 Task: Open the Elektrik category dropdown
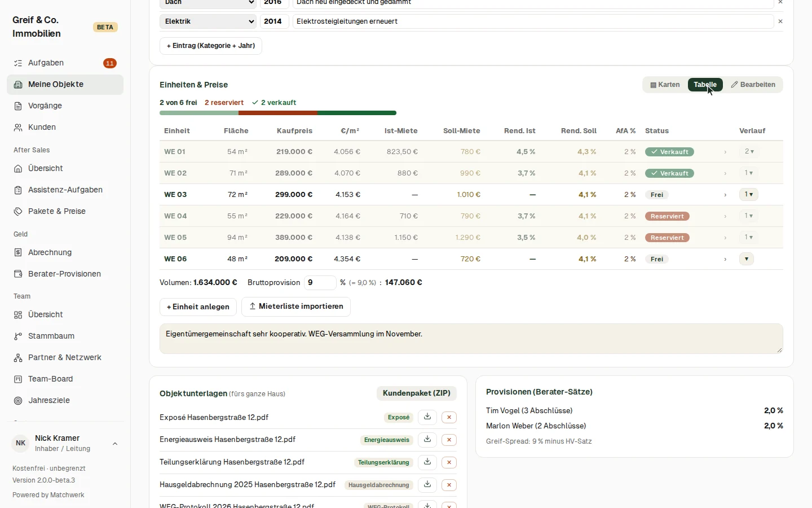[x=208, y=21]
